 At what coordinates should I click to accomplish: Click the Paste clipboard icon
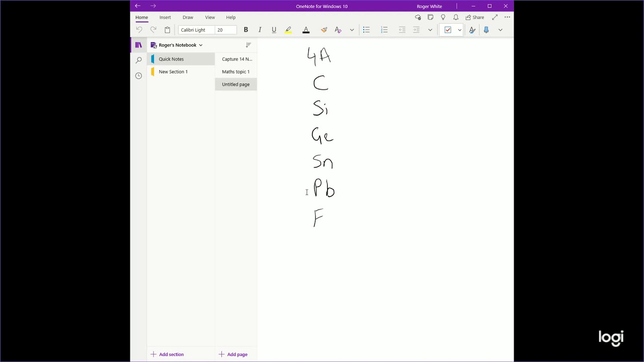click(168, 30)
